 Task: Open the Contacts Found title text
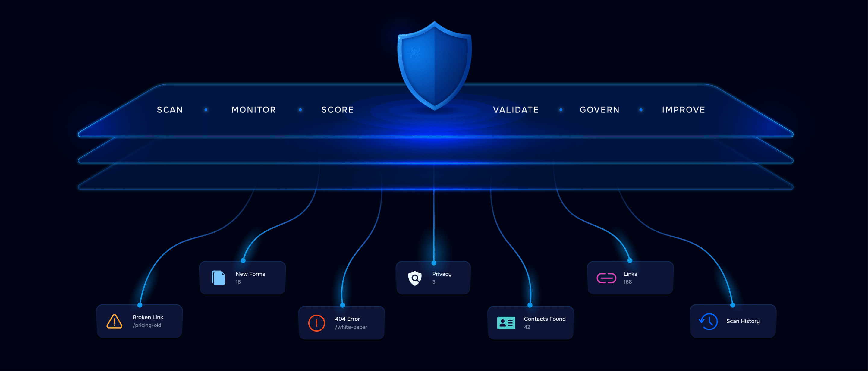point(545,319)
